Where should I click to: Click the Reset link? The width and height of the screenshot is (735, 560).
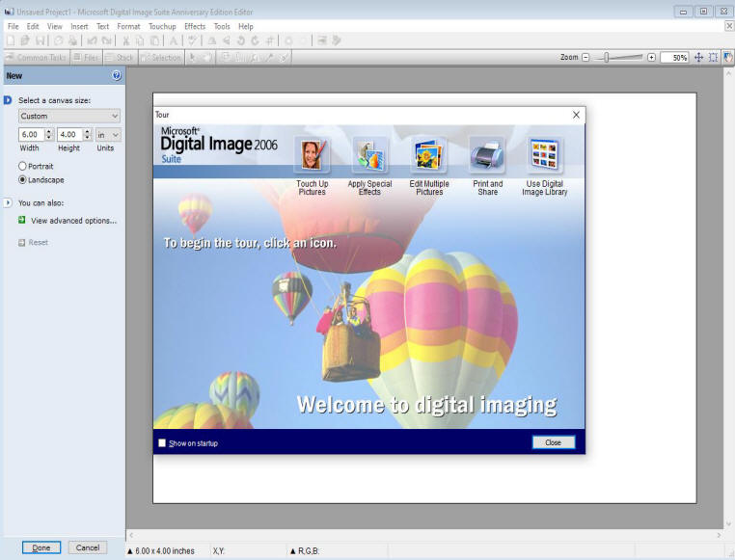[x=38, y=242]
